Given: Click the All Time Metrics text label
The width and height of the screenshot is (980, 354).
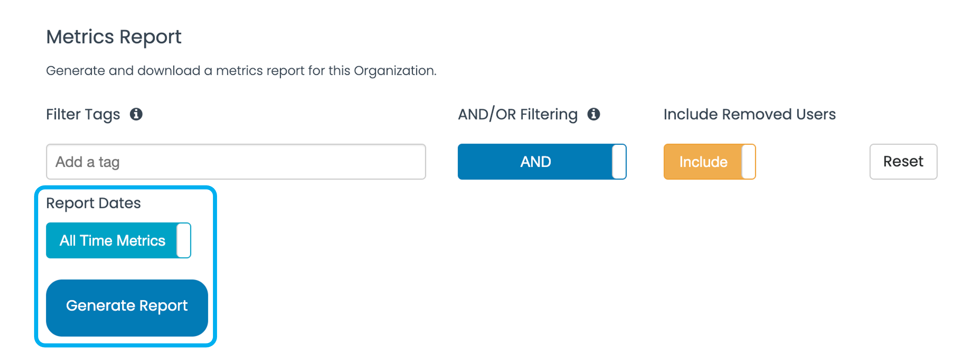Looking at the screenshot, I should tap(112, 241).
